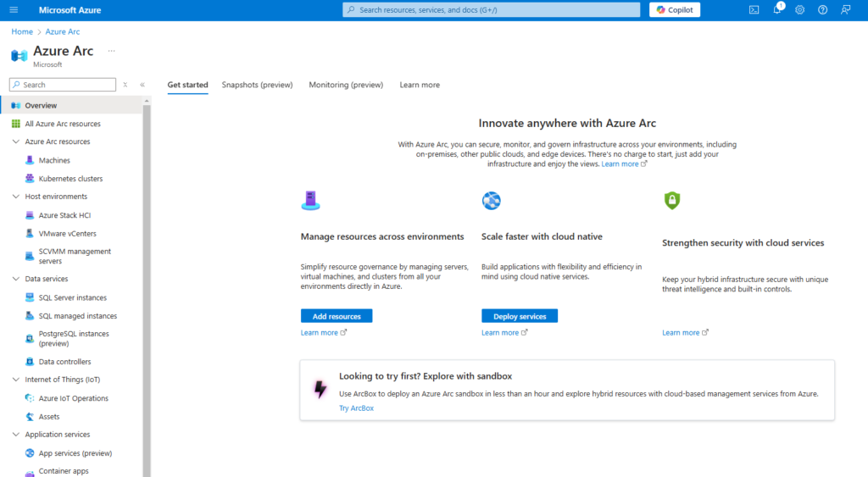The width and height of the screenshot is (868, 477).
Task: Click the Azure Arc service icon beside title
Action: [19, 55]
